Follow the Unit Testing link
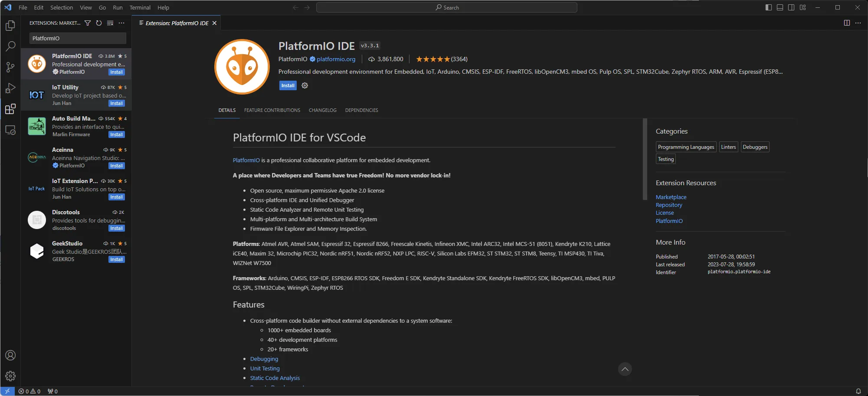Viewport: 868px width, 396px height. 265,368
